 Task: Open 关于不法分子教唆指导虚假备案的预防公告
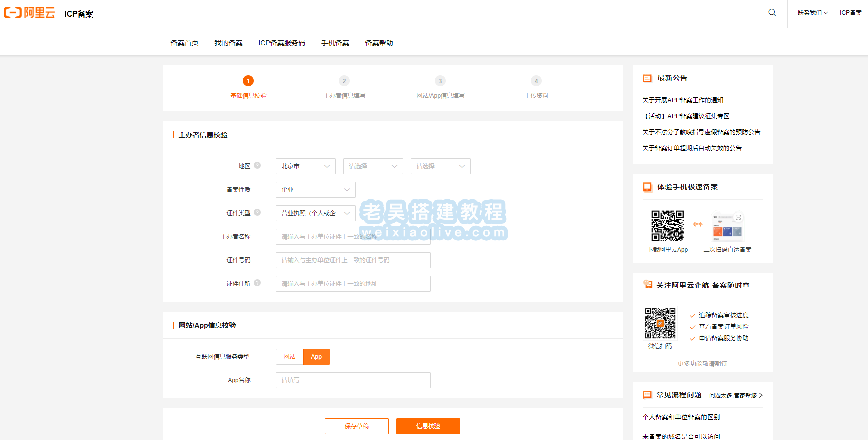point(701,132)
